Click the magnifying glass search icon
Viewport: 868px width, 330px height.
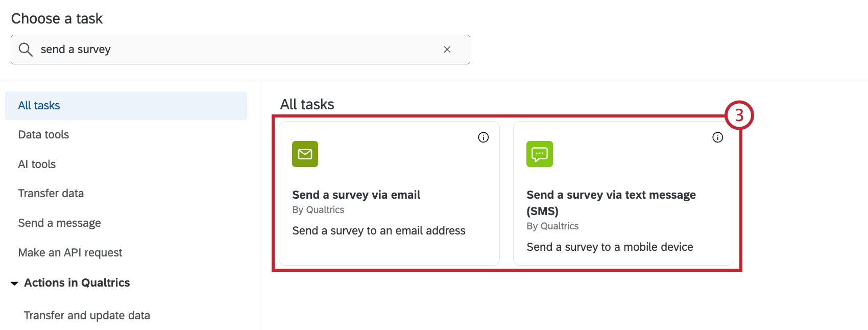[x=26, y=50]
